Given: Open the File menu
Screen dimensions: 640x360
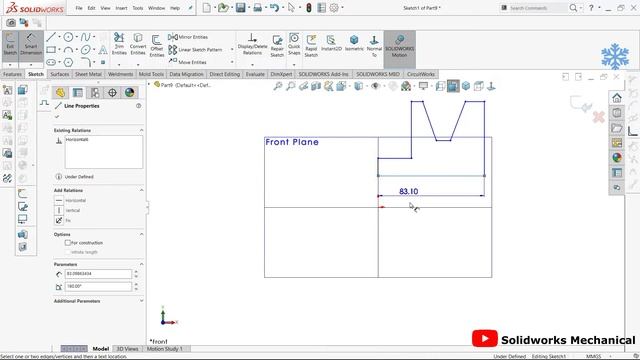Looking at the screenshot, I should (79, 8).
